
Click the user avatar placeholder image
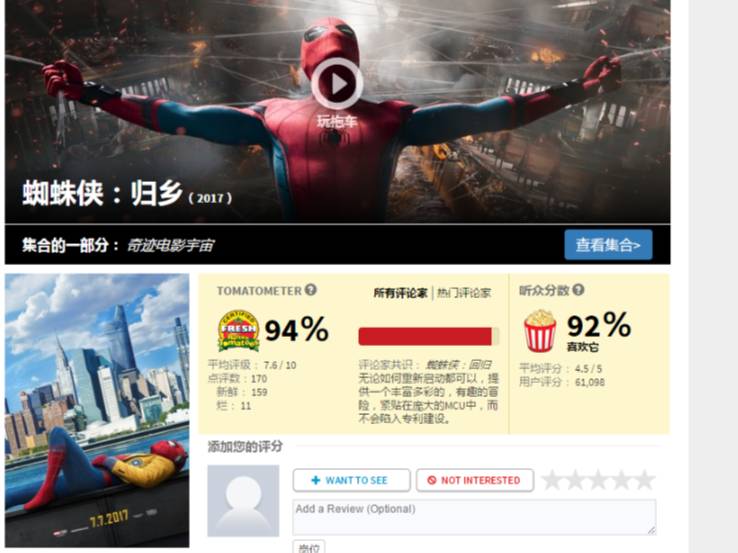tap(243, 501)
